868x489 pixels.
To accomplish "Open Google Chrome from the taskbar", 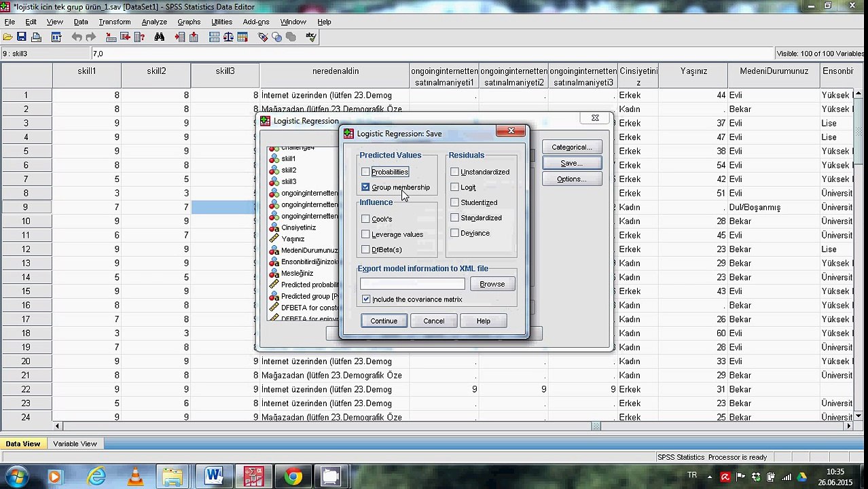I will 293,477.
